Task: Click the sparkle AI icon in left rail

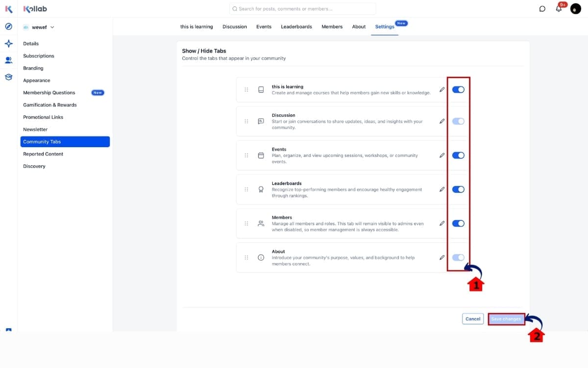Action: click(8, 44)
